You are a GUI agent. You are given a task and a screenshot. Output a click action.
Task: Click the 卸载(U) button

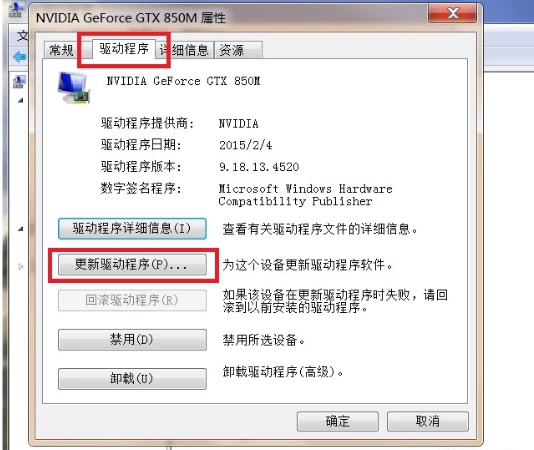pyautogui.click(x=132, y=378)
